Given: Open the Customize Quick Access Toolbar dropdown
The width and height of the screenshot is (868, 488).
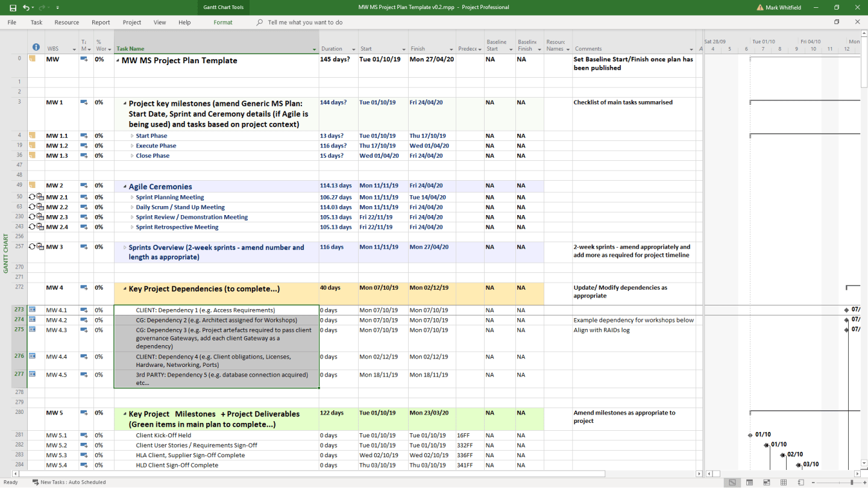Looking at the screenshot, I should [x=57, y=8].
